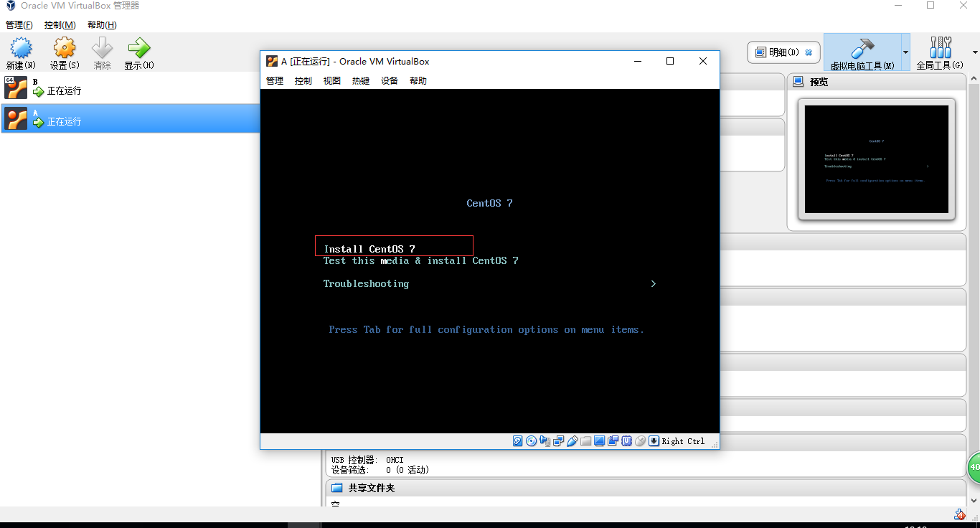The image size is (980, 528).
Task: Open 控制 menu in VM A window
Action: (303, 81)
